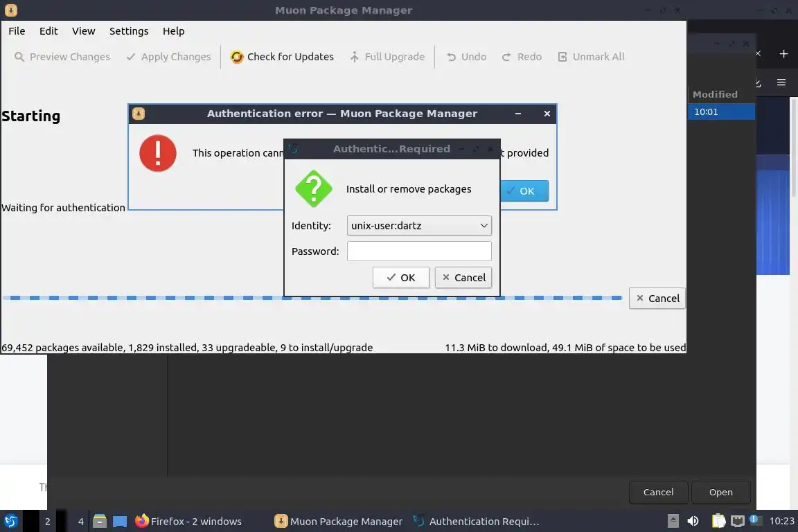Click the Full Upgrade arrow icon

(x=354, y=57)
